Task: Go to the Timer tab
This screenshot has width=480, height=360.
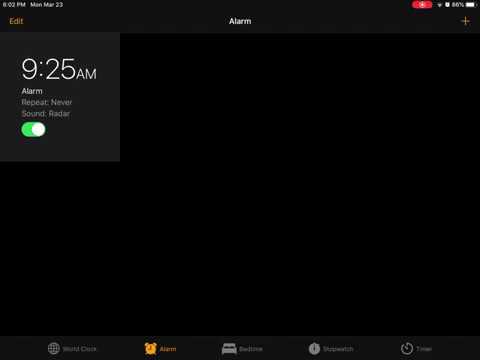Action: point(416,349)
